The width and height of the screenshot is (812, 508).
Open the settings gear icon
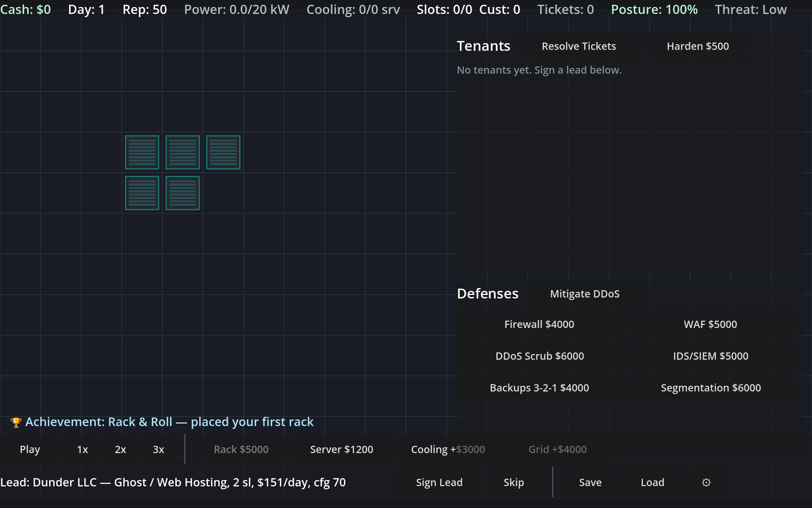(x=706, y=483)
